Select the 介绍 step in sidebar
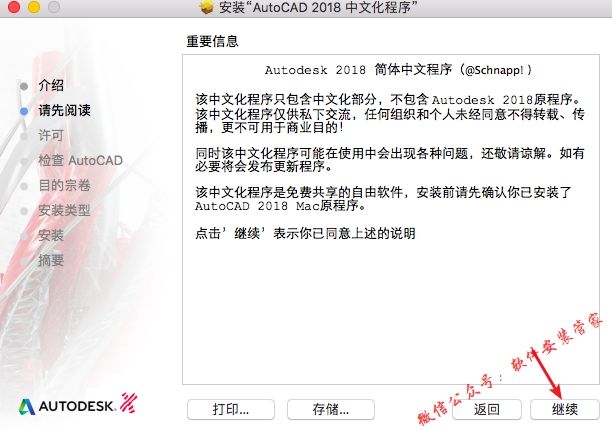The width and height of the screenshot is (612, 430). [x=51, y=85]
